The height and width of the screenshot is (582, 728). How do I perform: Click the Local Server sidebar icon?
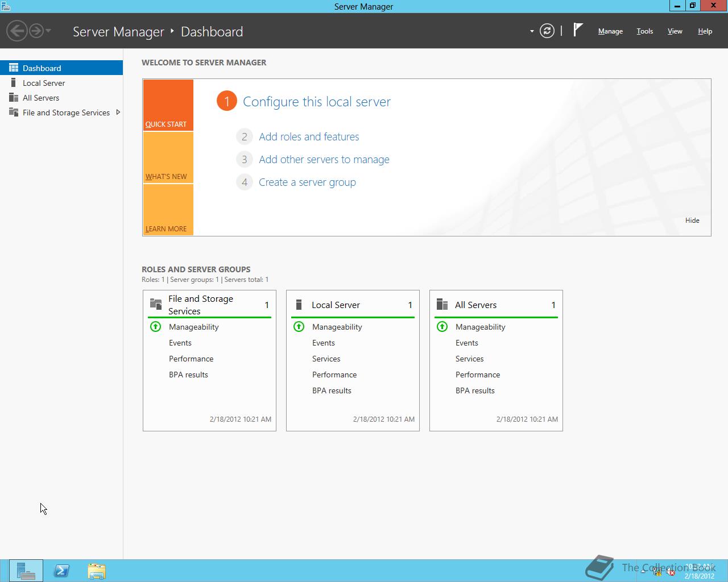[x=14, y=82]
